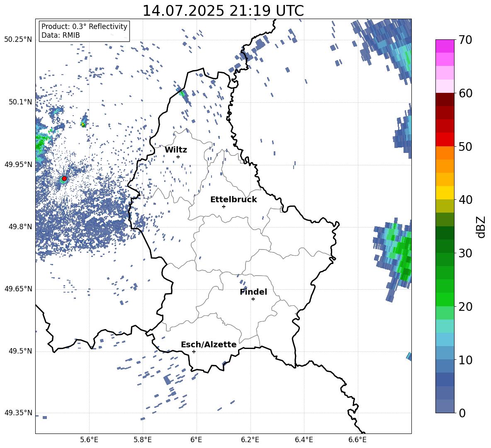The height and width of the screenshot is (448, 491).
Task: Click the 'Wiltz' city label
Action: pos(176,150)
